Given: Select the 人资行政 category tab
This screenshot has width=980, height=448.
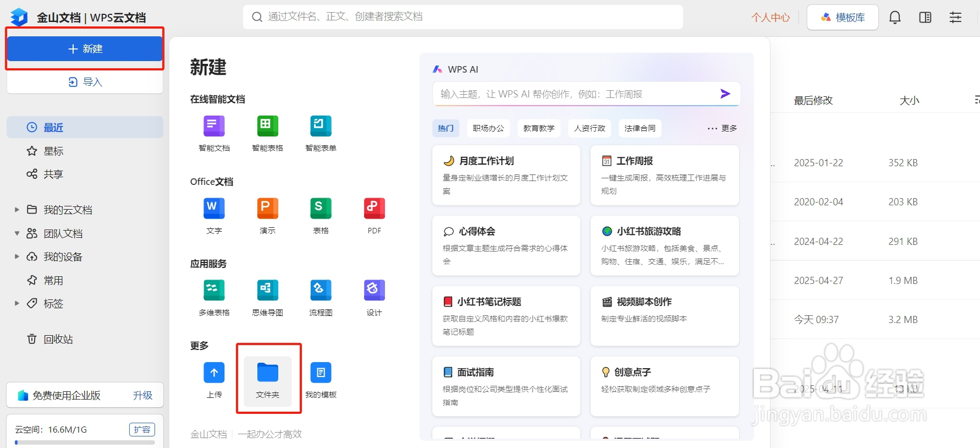Looking at the screenshot, I should click(590, 128).
